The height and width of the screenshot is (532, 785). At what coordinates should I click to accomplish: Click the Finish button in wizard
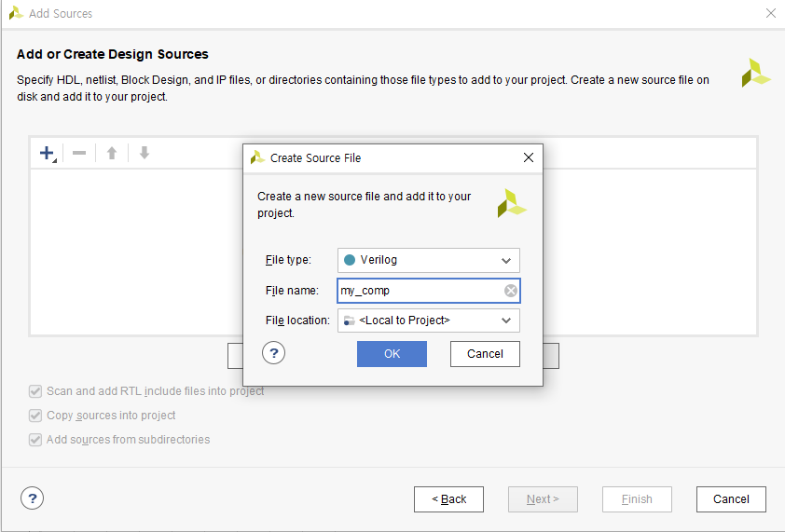click(637, 499)
